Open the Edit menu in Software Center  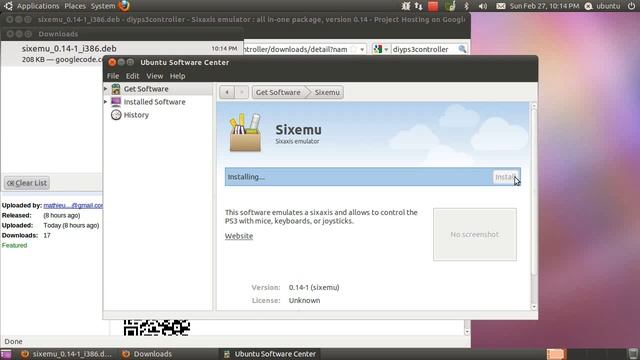[x=132, y=76]
